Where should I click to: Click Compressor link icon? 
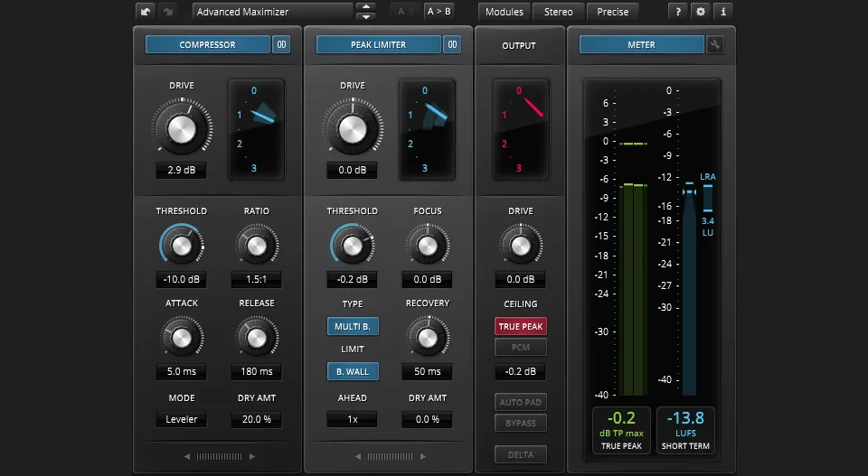(282, 45)
